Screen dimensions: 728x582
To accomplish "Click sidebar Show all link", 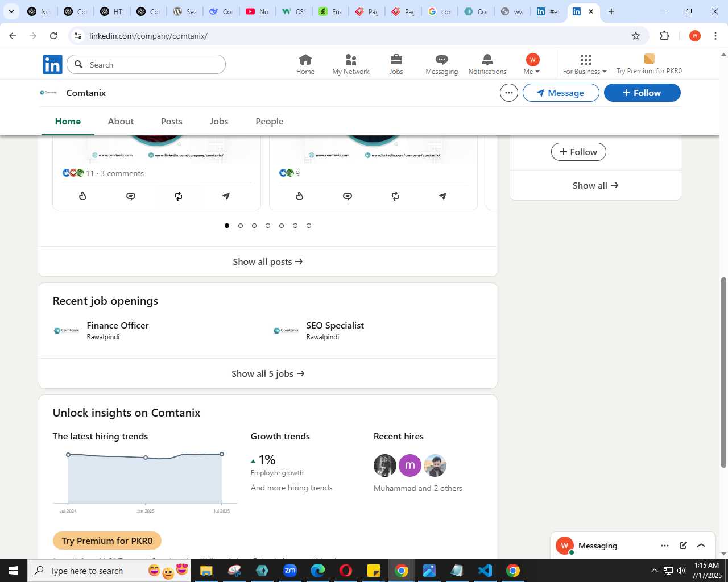I will tap(595, 185).
